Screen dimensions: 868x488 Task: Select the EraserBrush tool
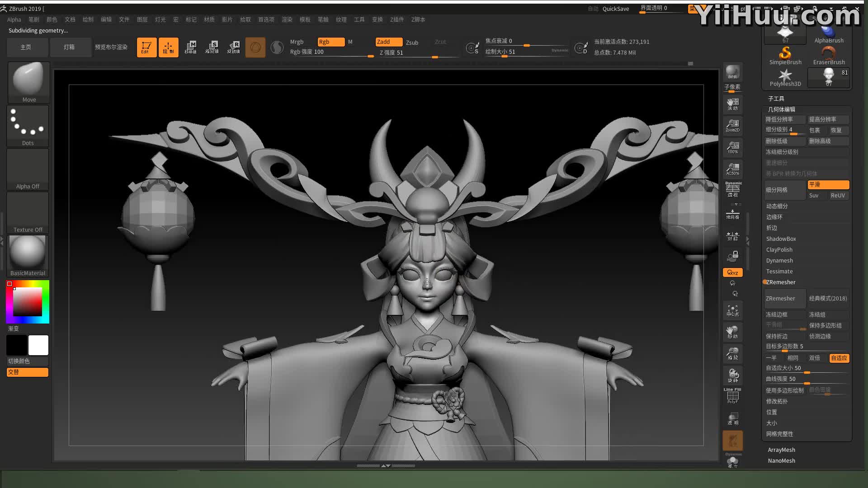point(829,56)
